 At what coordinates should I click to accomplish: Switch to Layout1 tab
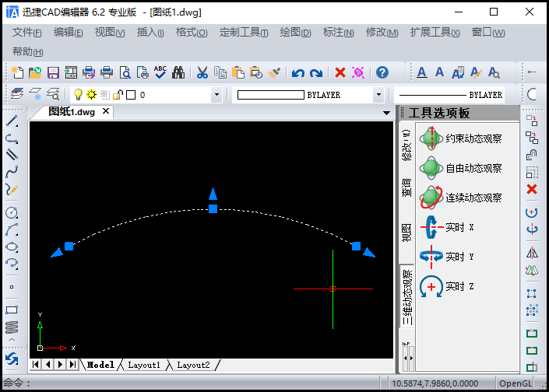(144, 365)
